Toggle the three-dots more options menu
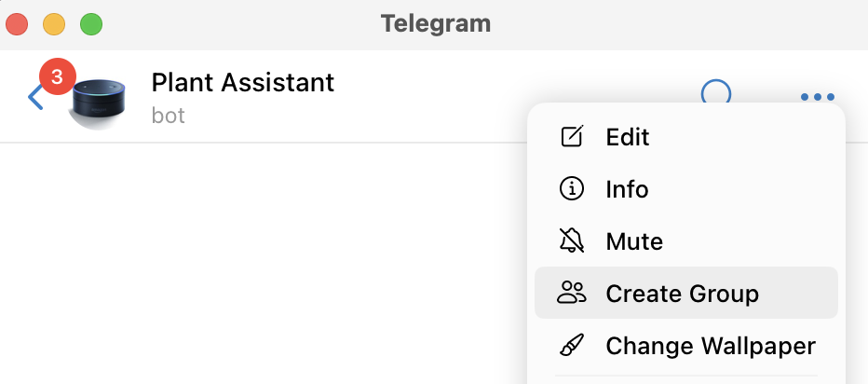 tap(817, 97)
